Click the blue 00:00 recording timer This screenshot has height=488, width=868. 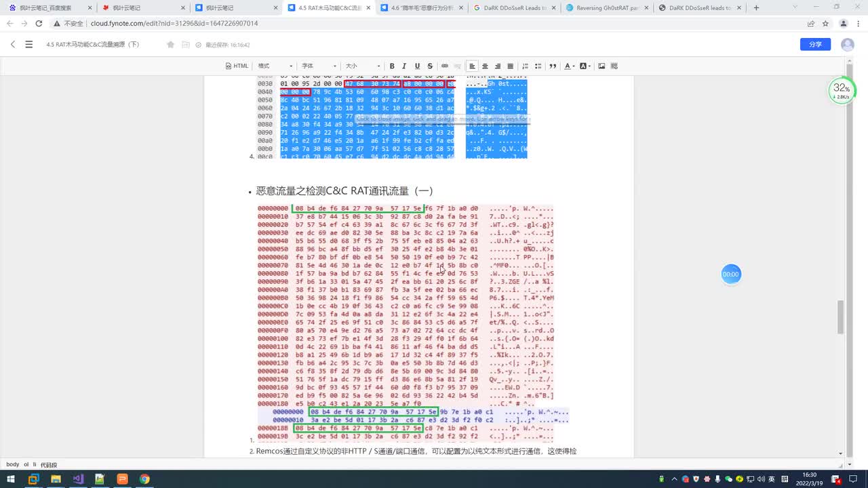[x=730, y=274]
